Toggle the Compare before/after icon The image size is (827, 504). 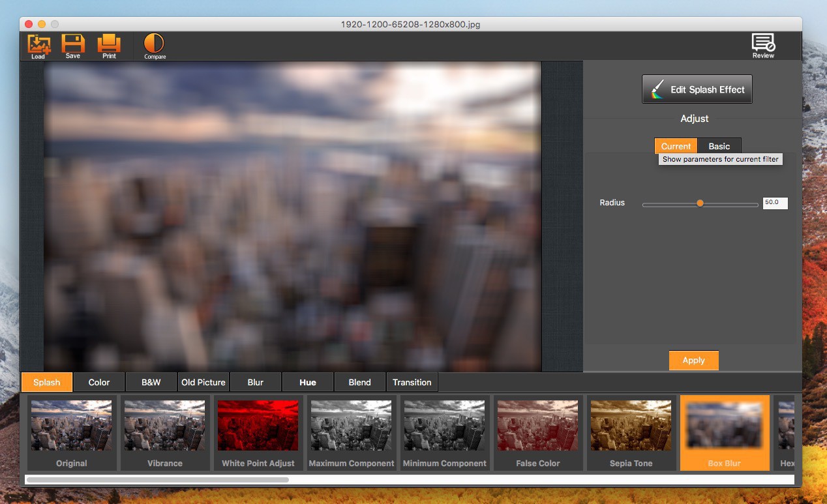(155, 44)
